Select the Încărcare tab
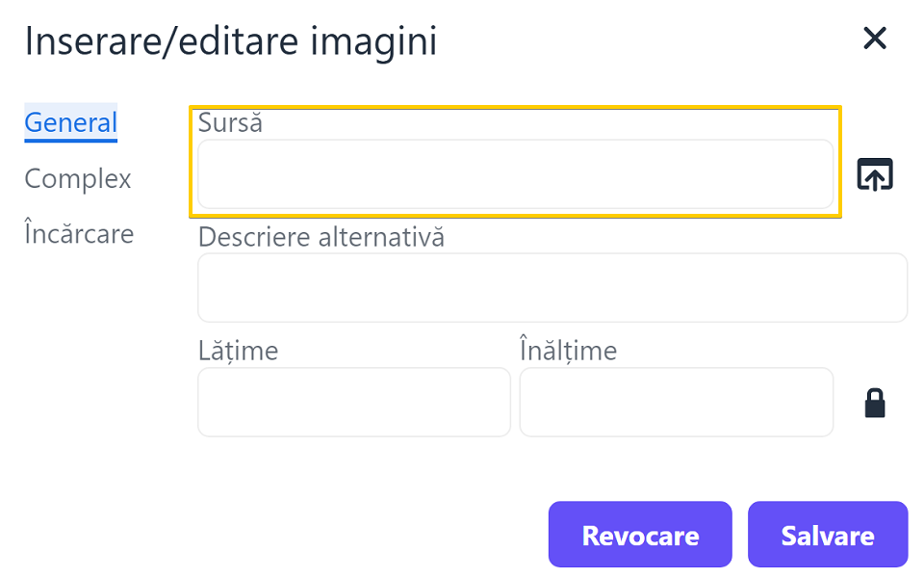 point(79,232)
